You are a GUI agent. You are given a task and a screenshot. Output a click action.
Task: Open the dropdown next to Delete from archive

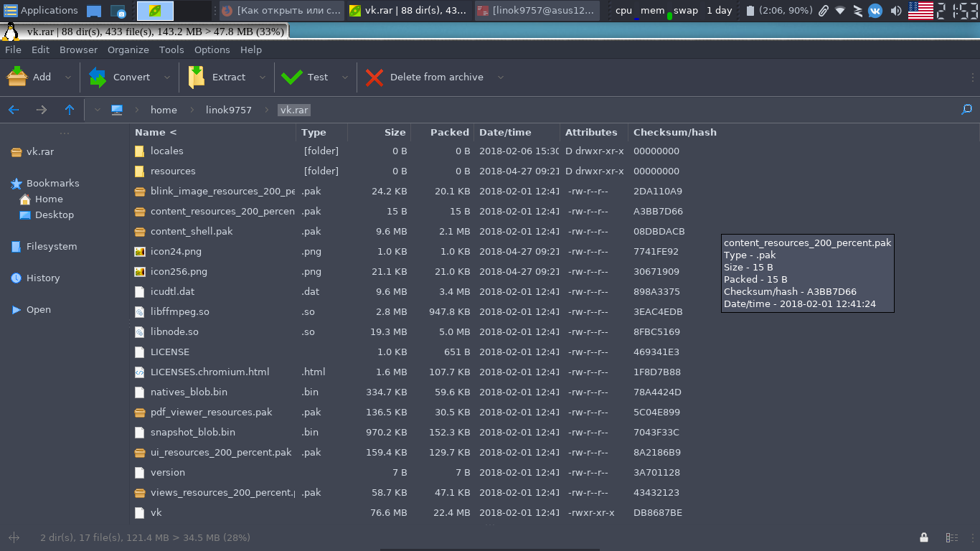pos(501,77)
